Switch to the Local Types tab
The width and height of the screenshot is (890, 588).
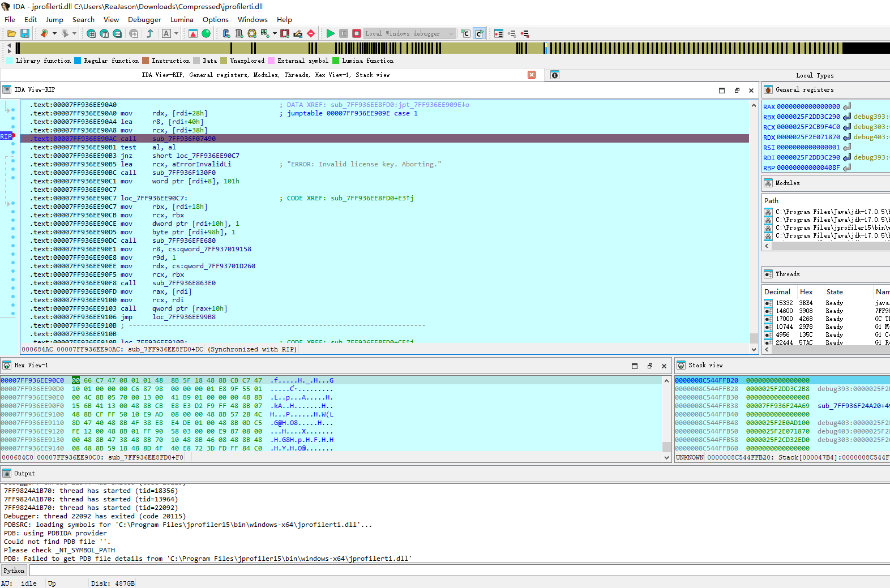pyautogui.click(x=814, y=75)
